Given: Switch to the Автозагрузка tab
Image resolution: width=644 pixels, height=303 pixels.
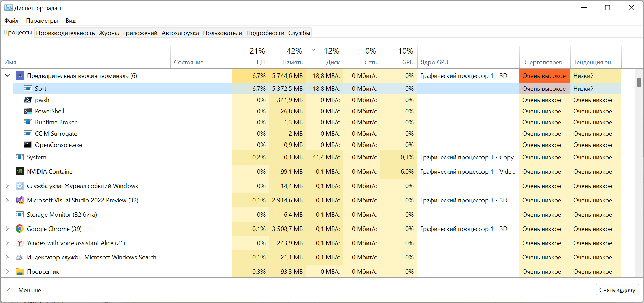Looking at the screenshot, I should point(180,33).
